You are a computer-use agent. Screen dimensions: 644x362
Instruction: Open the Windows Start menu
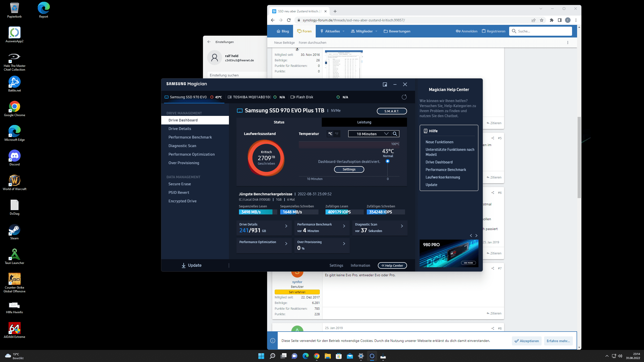coord(261,356)
